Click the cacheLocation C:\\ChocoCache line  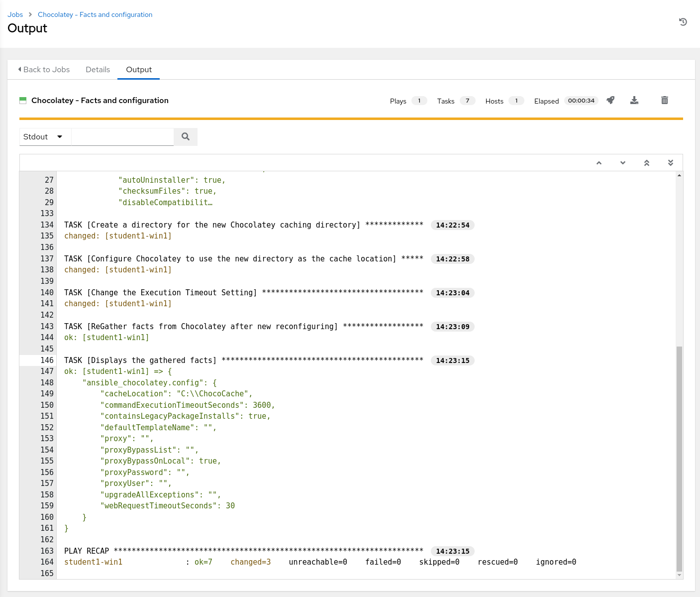176,393
